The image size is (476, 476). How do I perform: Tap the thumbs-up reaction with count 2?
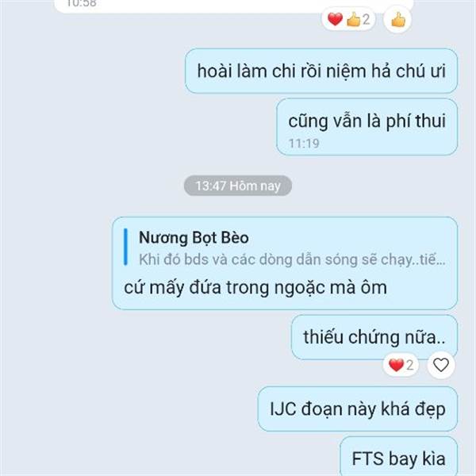coord(358,20)
